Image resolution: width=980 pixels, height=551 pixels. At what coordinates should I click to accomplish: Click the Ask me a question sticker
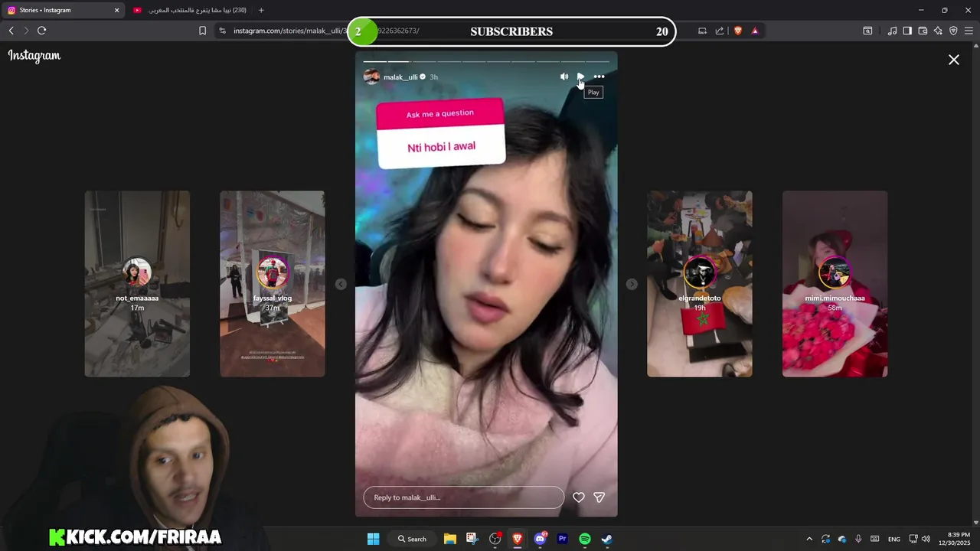point(441,133)
